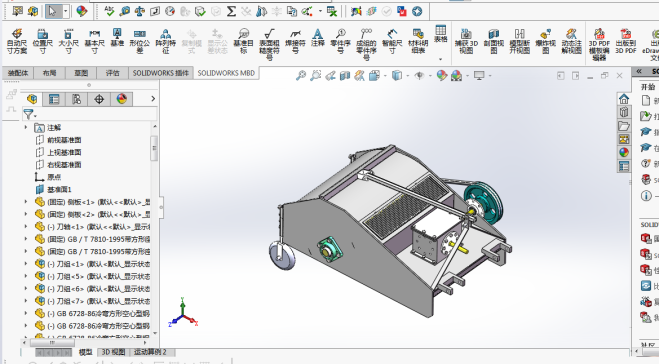
Task: Switch to the DisplayManager color-wheel tab
Action: pos(121,99)
